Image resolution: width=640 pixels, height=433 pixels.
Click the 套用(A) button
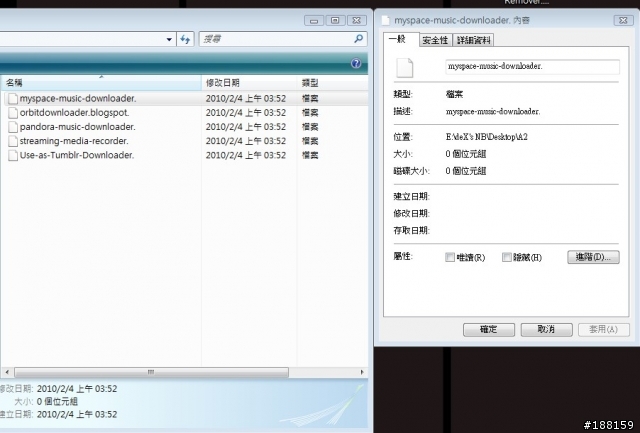click(x=604, y=329)
